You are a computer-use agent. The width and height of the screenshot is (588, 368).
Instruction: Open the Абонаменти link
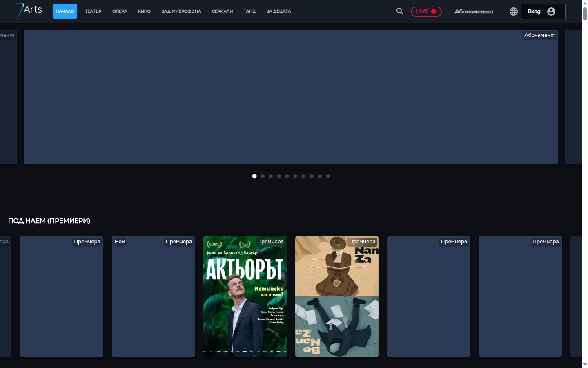coord(474,11)
